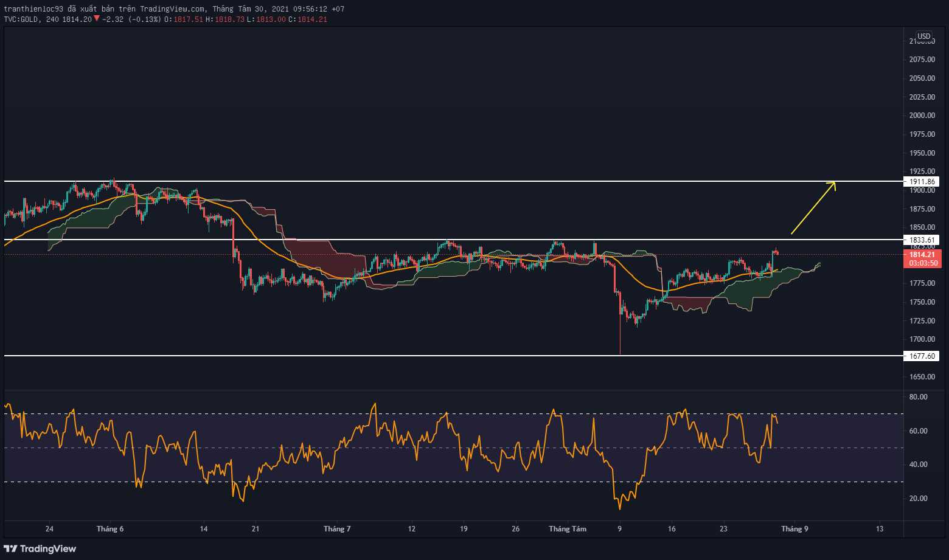
Task: Click the 19 date label on time axis
Action: click(464, 529)
